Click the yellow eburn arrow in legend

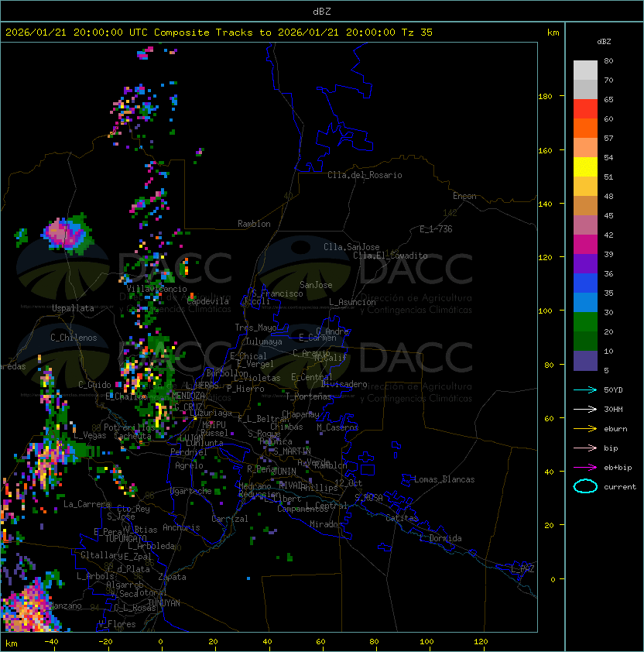click(585, 429)
